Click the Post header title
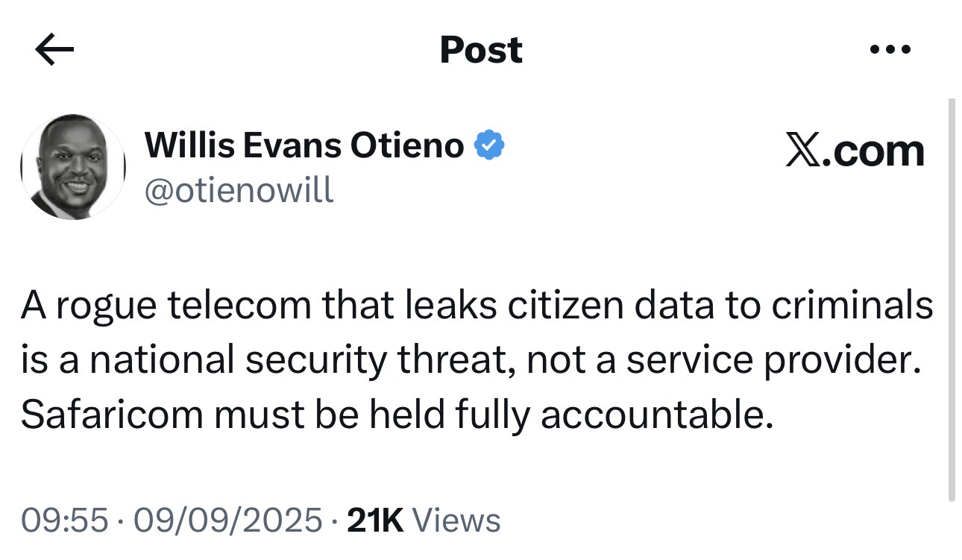Viewport: 962px width, 560px height. point(481,50)
